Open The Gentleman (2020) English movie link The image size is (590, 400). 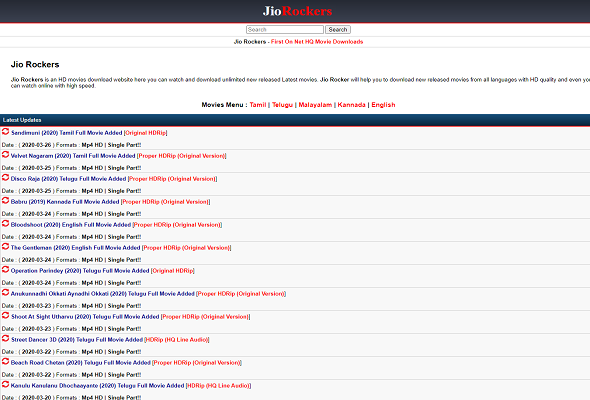[x=121, y=248]
